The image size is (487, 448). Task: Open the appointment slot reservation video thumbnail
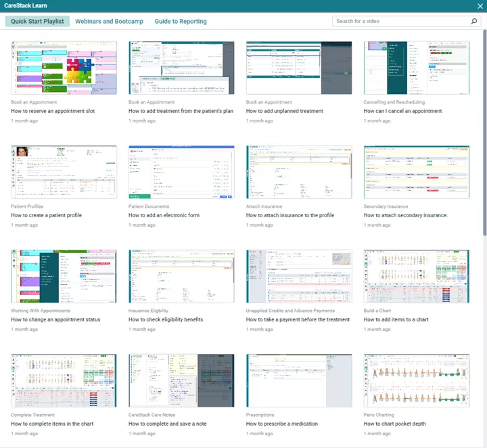pyautogui.click(x=64, y=68)
